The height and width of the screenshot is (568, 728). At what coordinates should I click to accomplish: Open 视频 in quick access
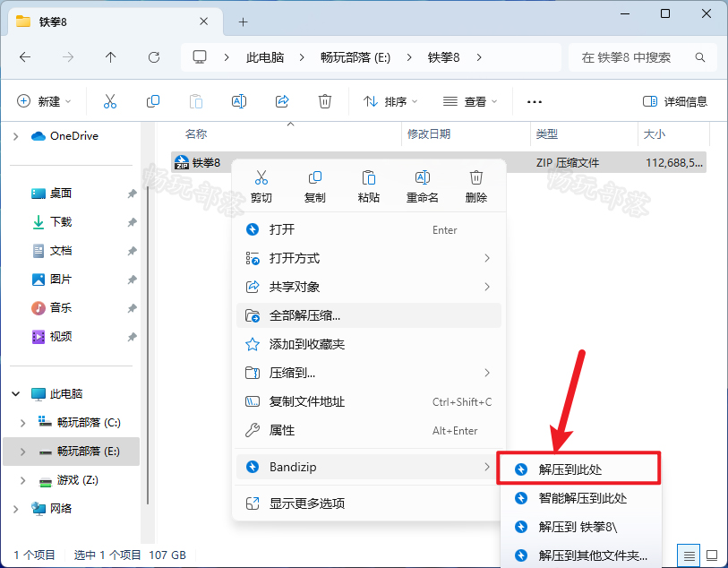(52, 337)
